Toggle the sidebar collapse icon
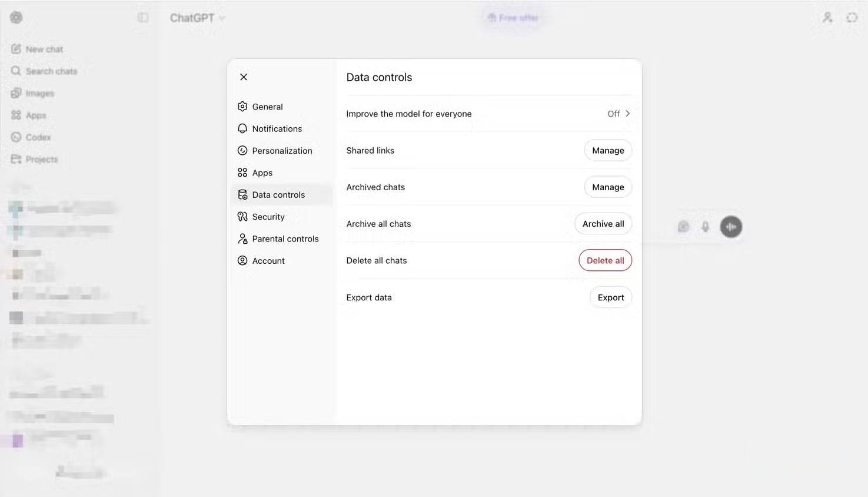 [x=143, y=18]
